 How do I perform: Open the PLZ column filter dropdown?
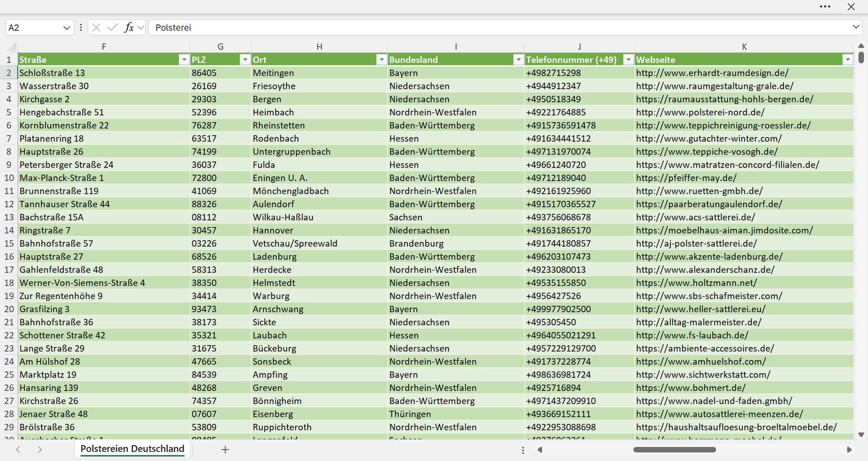[245, 60]
